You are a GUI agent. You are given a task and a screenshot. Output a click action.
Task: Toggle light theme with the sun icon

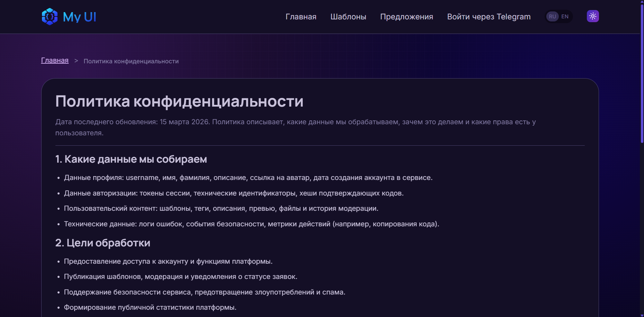[593, 16]
